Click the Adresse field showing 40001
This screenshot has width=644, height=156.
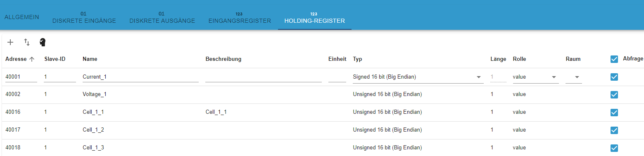point(21,77)
